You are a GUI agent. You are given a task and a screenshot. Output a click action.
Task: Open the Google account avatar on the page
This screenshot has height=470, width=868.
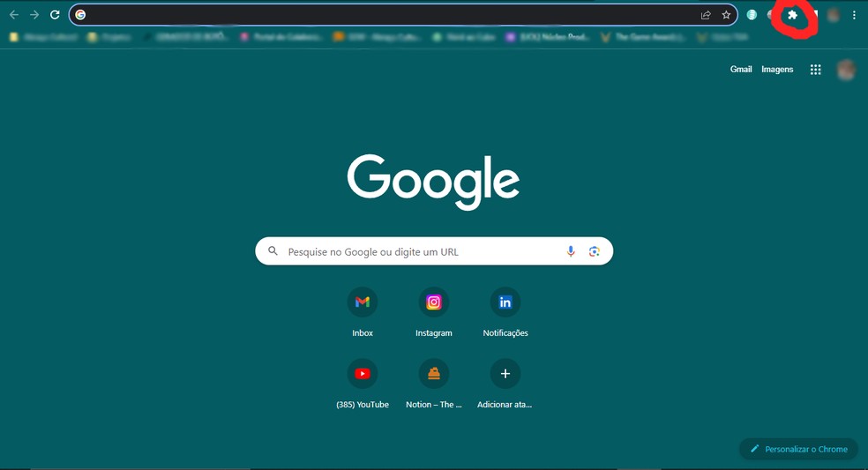pos(847,70)
